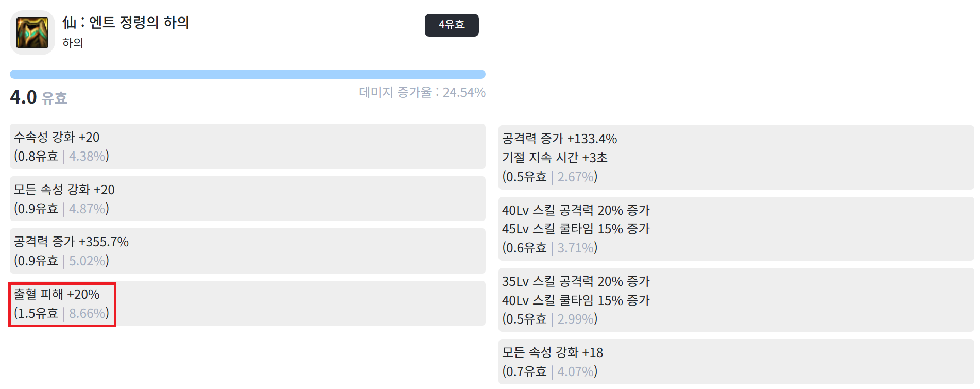Click the 5.02% damage value

coord(87,261)
